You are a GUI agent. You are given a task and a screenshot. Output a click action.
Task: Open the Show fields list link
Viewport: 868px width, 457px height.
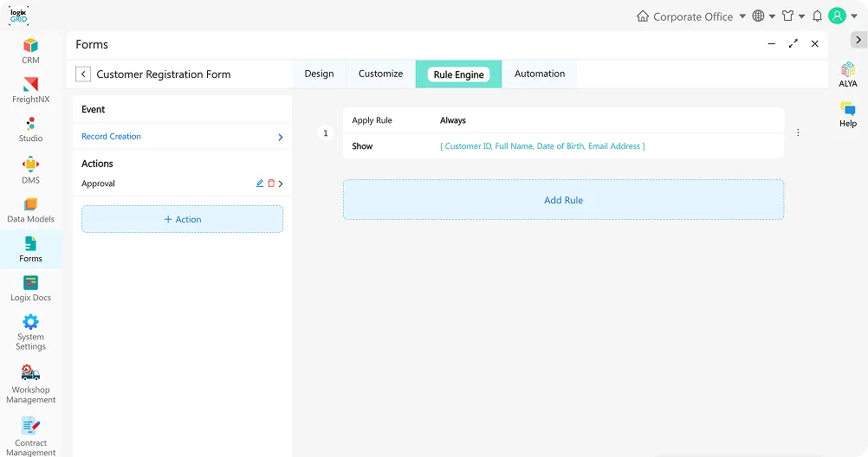pyautogui.click(x=542, y=146)
